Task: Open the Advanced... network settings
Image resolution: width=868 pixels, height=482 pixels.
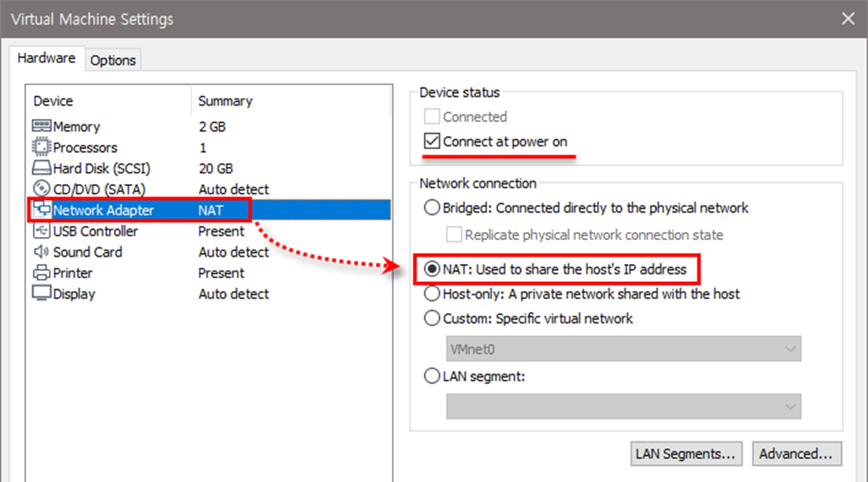Action: (796, 454)
